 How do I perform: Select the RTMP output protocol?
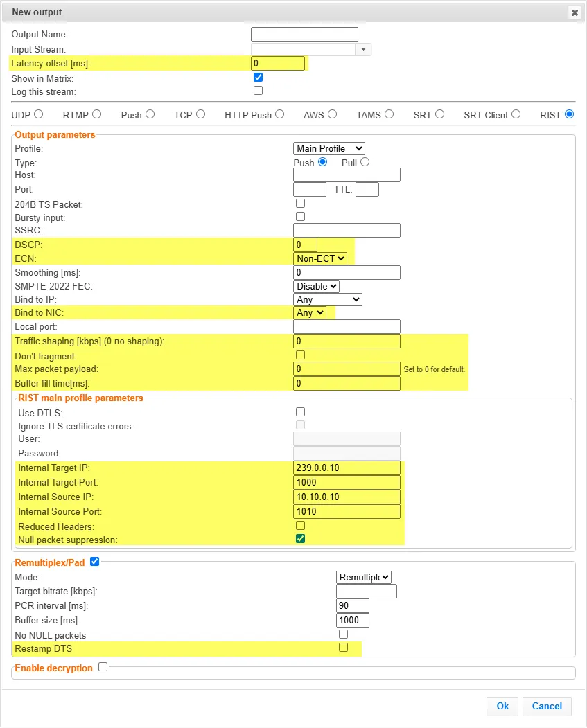coord(96,114)
